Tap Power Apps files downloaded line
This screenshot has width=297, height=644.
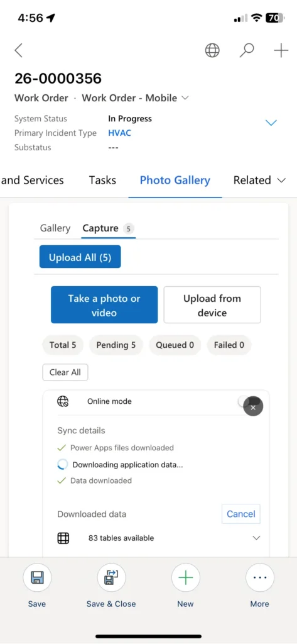[122, 448]
